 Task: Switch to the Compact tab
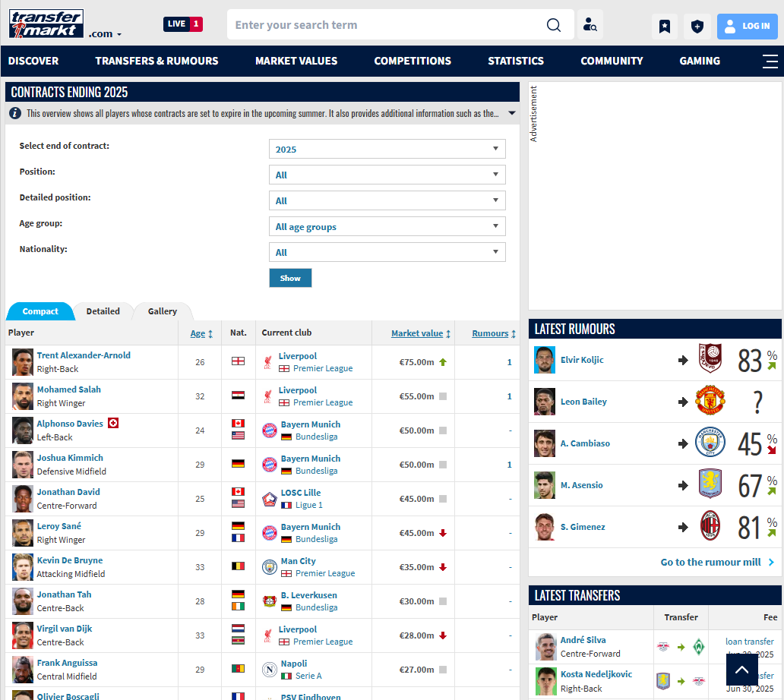[x=40, y=311]
